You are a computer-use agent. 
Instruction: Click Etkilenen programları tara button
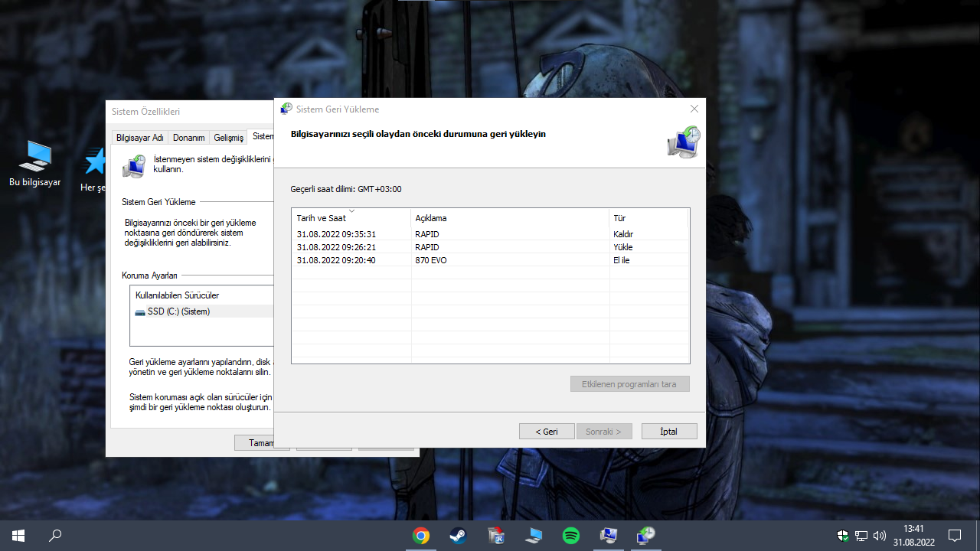(x=630, y=384)
